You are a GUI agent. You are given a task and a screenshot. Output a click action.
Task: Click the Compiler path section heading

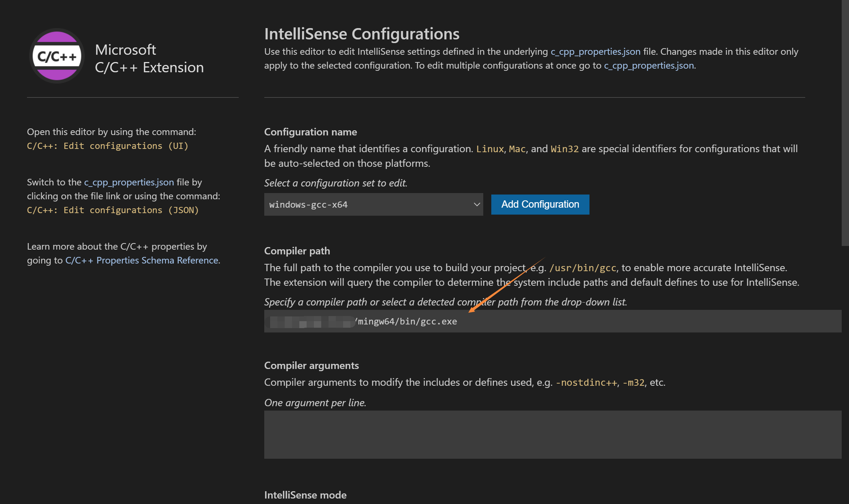297,251
